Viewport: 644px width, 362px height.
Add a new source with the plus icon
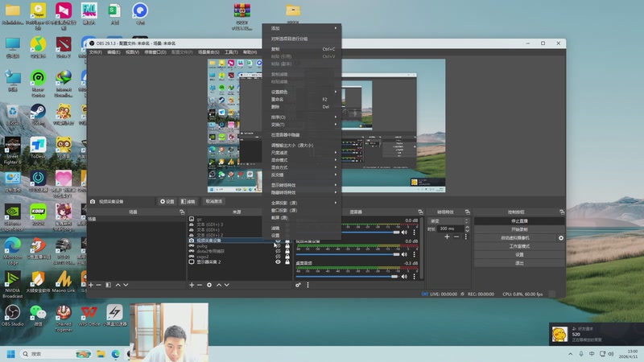pyautogui.click(x=192, y=285)
